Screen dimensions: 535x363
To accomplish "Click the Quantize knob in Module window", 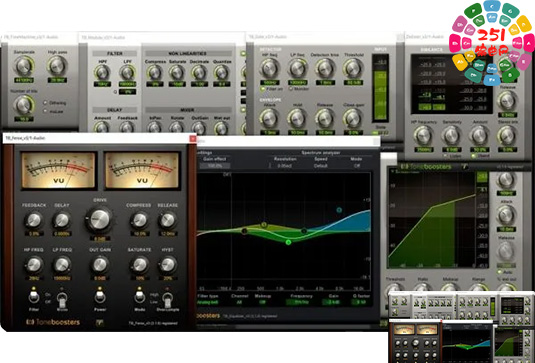I will tap(221, 73).
